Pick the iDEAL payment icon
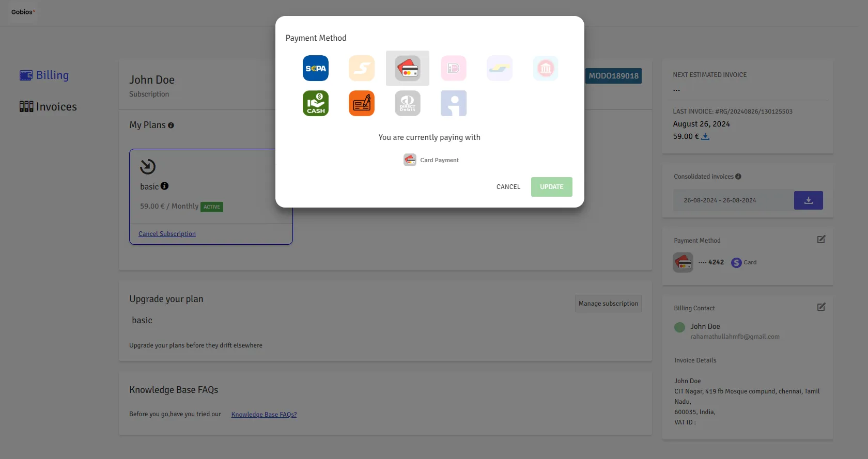The width and height of the screenshot is (868, 459). click(x=454, y=68)
